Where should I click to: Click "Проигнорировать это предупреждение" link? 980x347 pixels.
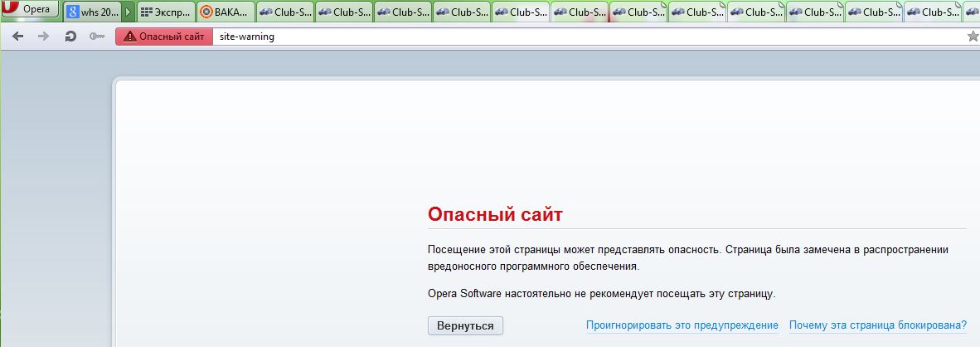682,325
